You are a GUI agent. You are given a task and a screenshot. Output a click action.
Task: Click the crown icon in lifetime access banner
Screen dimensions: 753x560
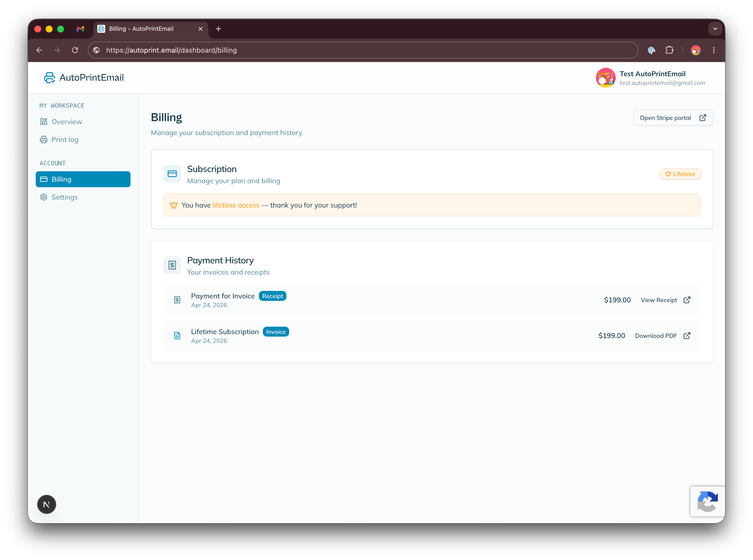[173, 205]
